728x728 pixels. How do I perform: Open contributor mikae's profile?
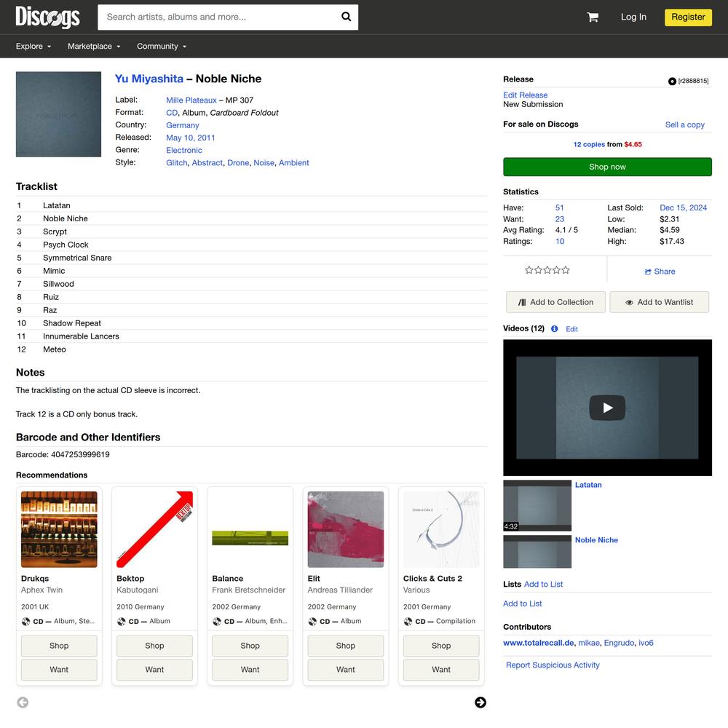coord(589,643)
